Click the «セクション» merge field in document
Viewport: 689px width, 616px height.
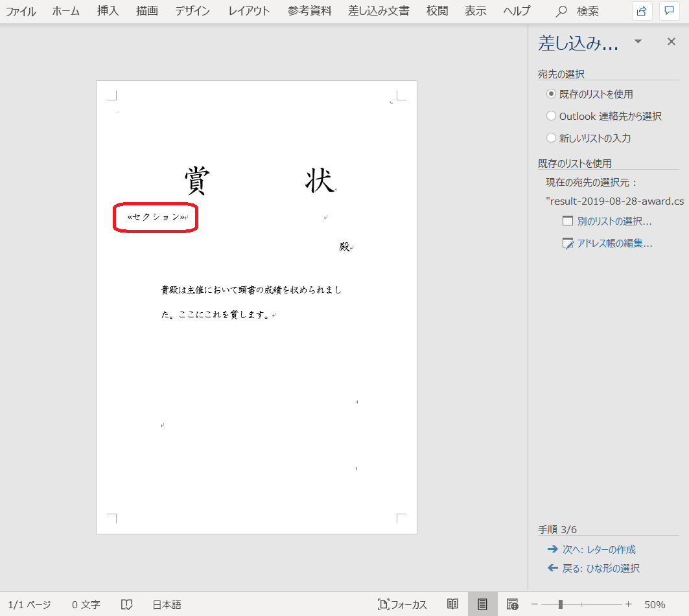[156, 217]
